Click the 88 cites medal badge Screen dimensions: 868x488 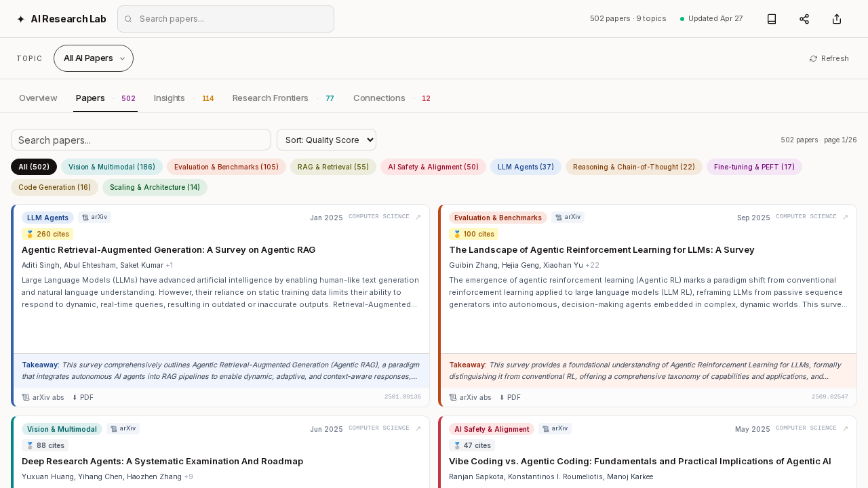pyautogui.click(x=45, y=445)
